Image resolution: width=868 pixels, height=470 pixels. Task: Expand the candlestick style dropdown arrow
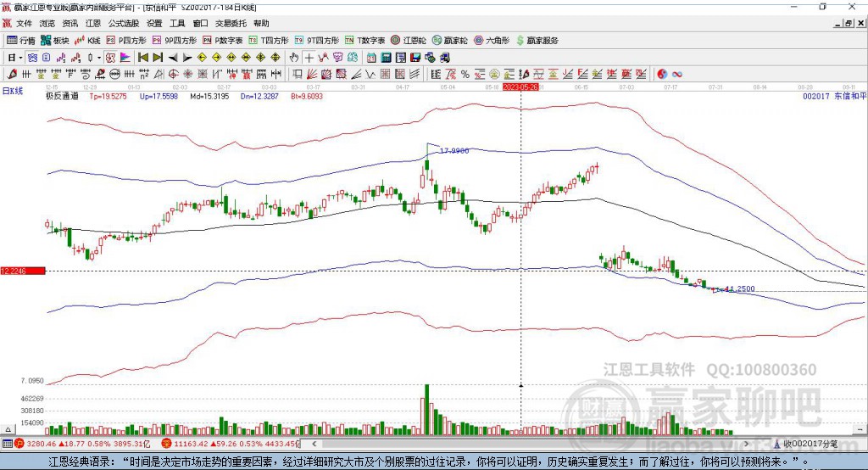pyautogui.click(x=99, y=58)
